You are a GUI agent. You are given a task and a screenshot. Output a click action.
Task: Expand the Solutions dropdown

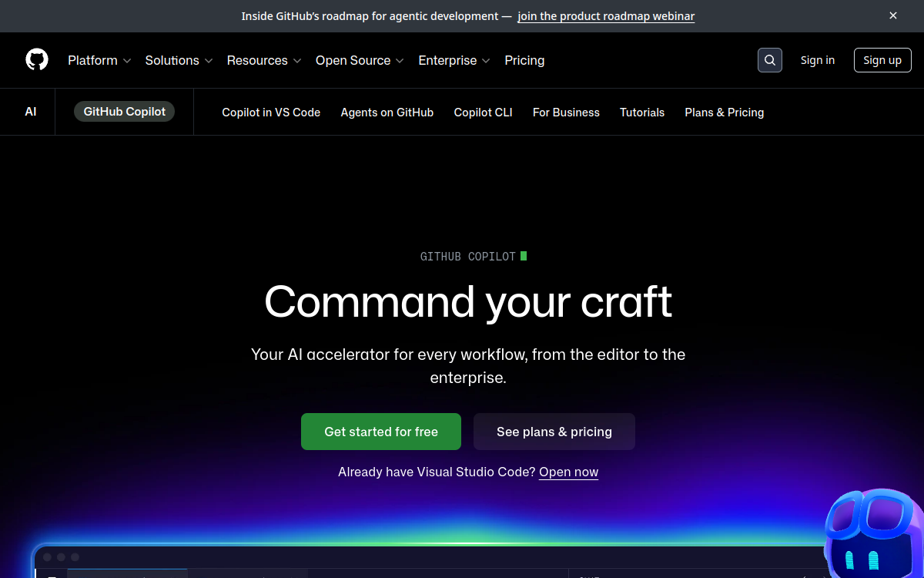pos(178,60)
